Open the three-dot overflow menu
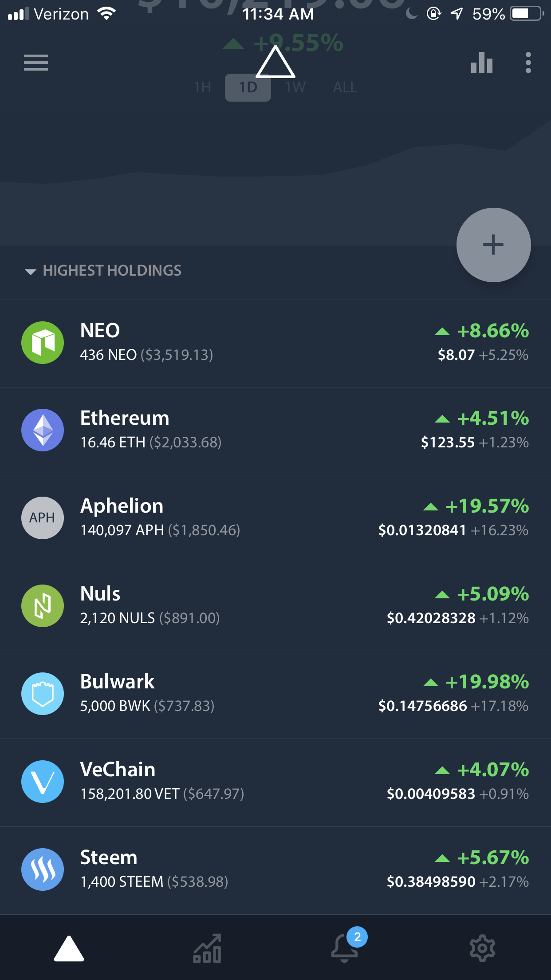Image resolution: width=551 pixels, height=980 pixels. [x=528, y=63]
